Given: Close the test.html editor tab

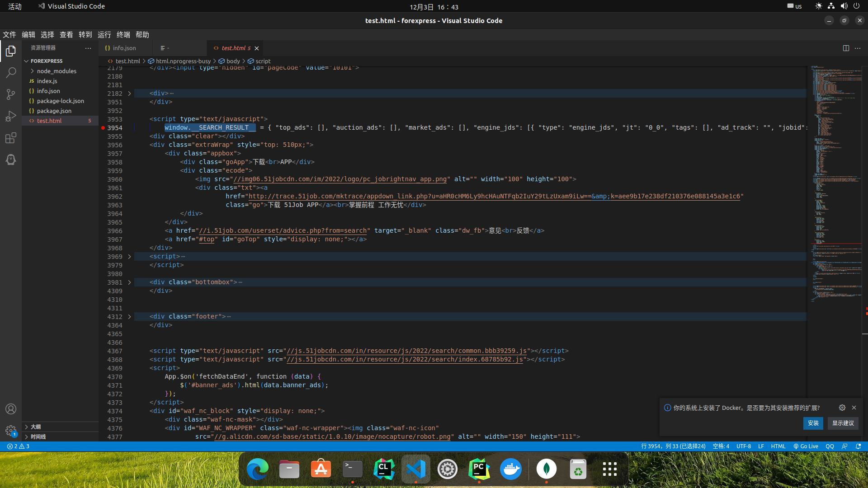Looking at the screenshot, I should coord(257,48).
